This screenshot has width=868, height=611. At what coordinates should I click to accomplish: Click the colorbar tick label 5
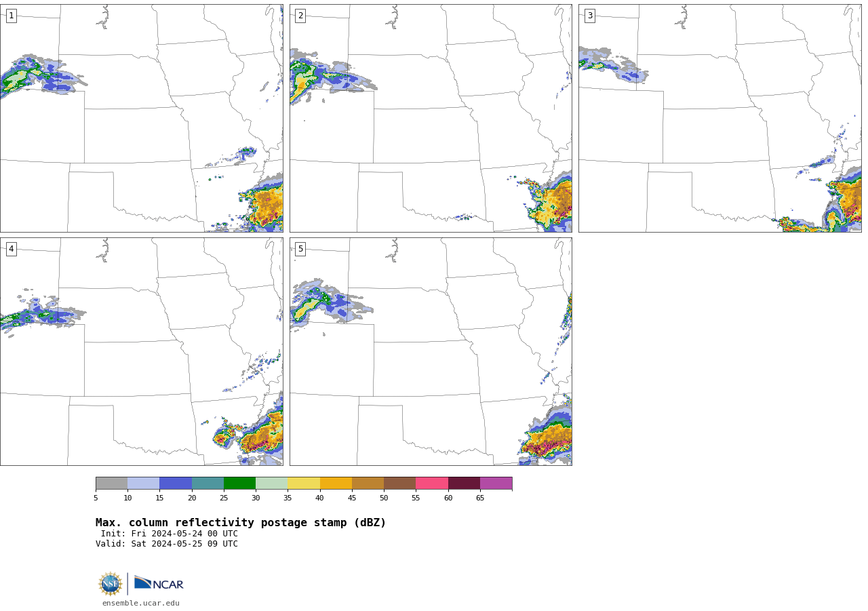[96, 498]
